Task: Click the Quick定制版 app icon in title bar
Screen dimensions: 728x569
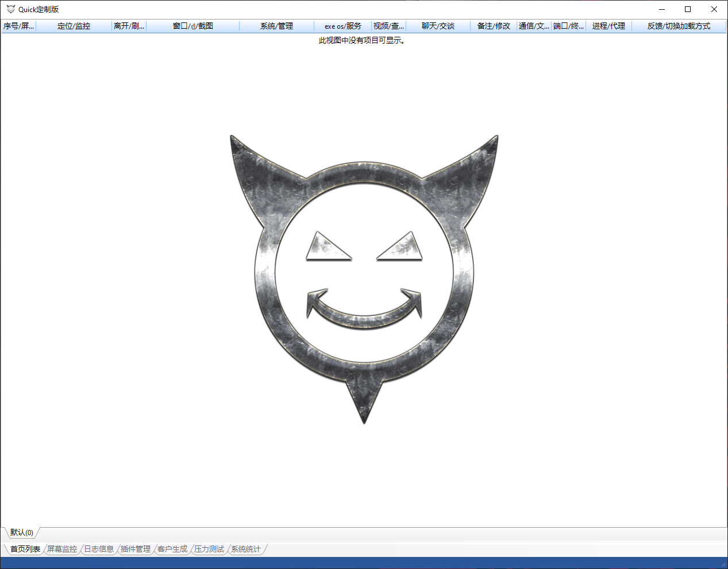Action: (x=10, y=9)
